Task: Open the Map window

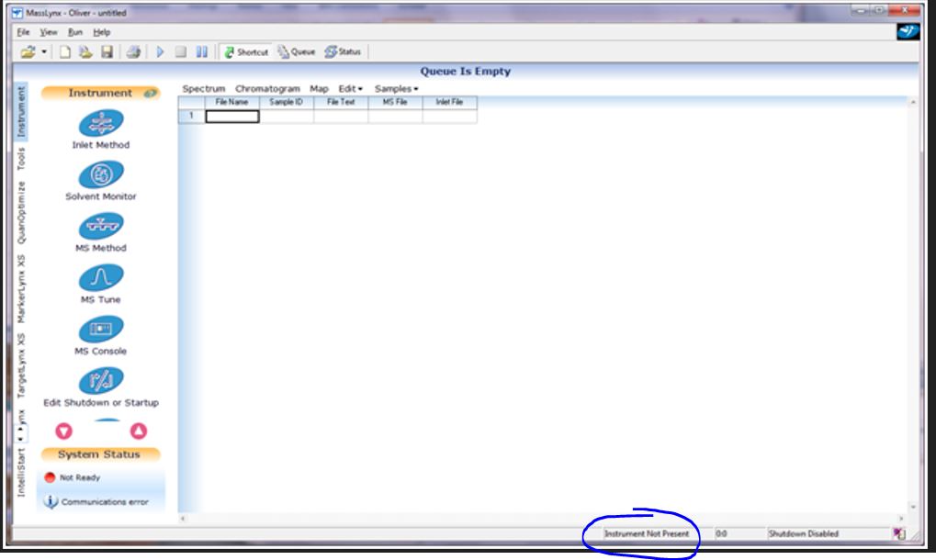Action: click(x=319, y=88)
